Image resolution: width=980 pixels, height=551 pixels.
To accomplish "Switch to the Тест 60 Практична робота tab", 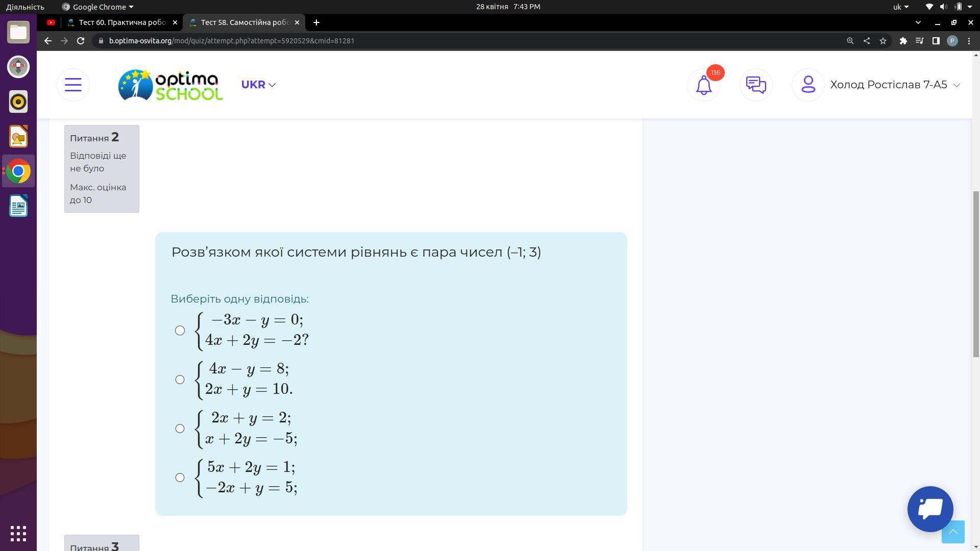I will 122,22.
